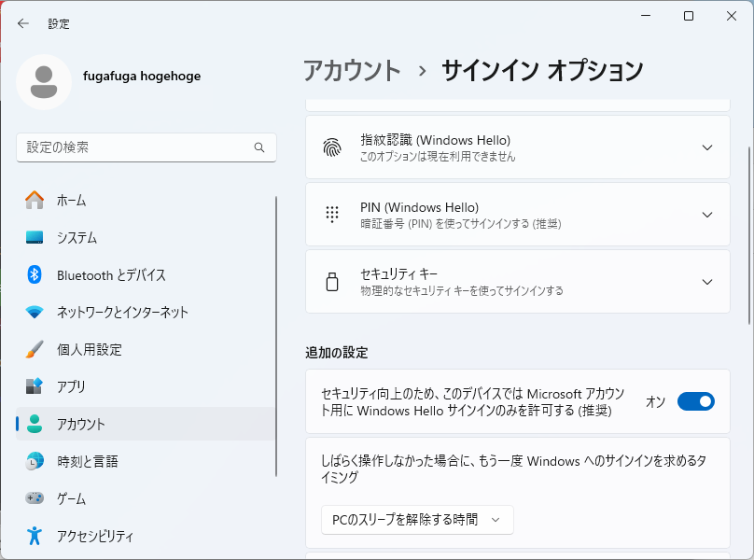Screen dimensions: 754x560
Task: Click the Bluetooth icon in sidebar
Action: (35, 274)
